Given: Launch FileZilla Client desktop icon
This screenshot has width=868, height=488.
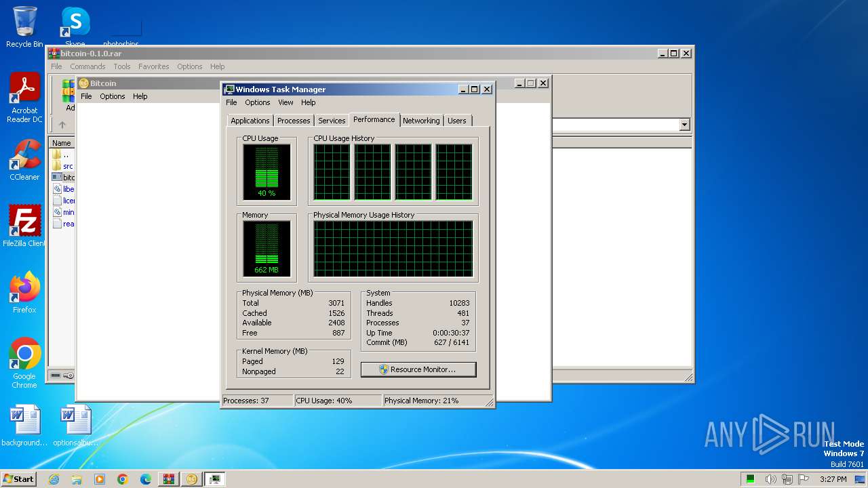Looking at the screenshot, I should (24, 226).
